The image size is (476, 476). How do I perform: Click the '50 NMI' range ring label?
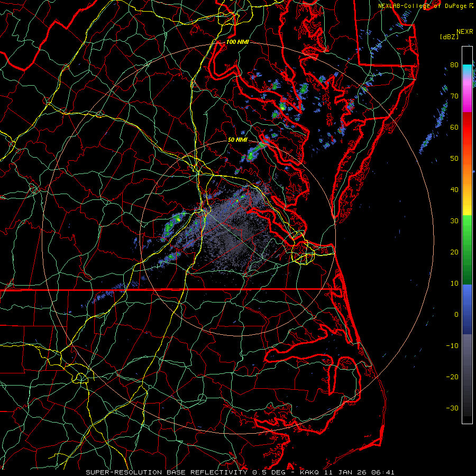237,140
